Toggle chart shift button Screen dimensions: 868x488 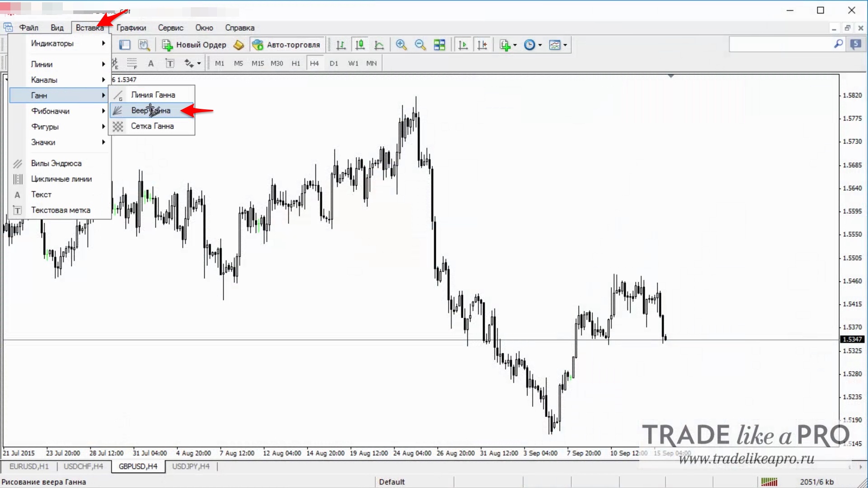pos(482,45)
